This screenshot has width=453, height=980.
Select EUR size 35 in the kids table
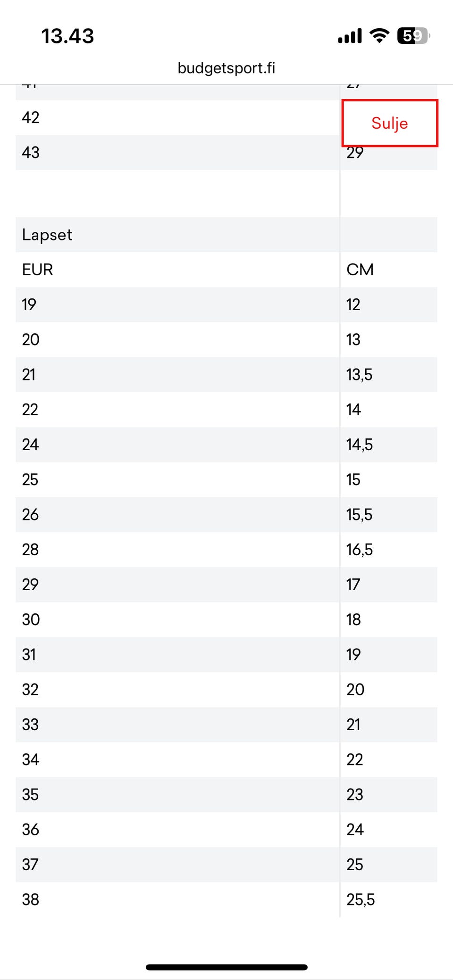[x=31, y=794]
